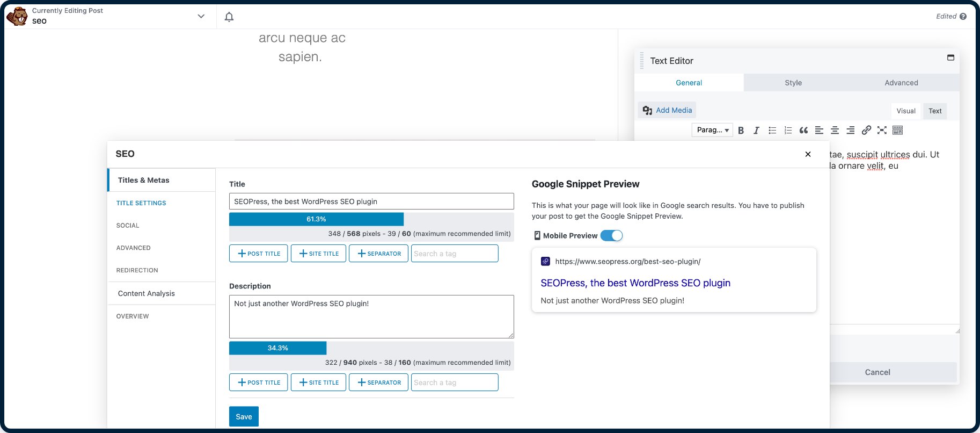Select the Text editor tab

[935, 111]
